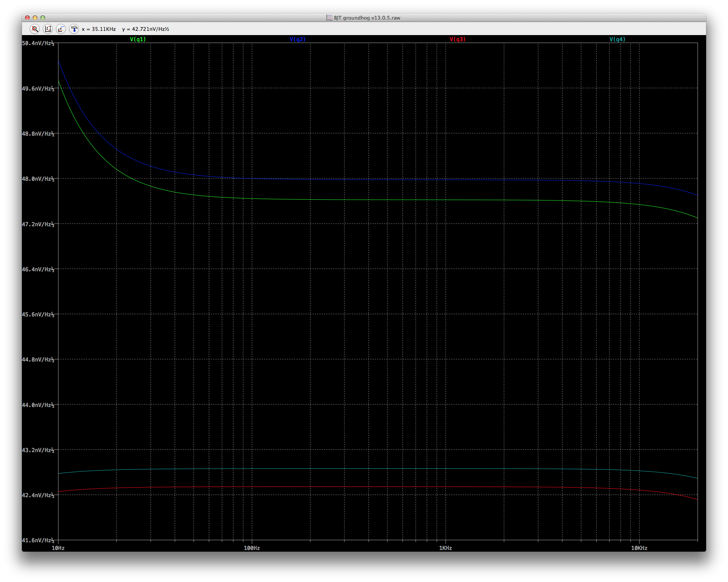Click the pick visible traces icon
728x582 pixels.
[61, 29]
